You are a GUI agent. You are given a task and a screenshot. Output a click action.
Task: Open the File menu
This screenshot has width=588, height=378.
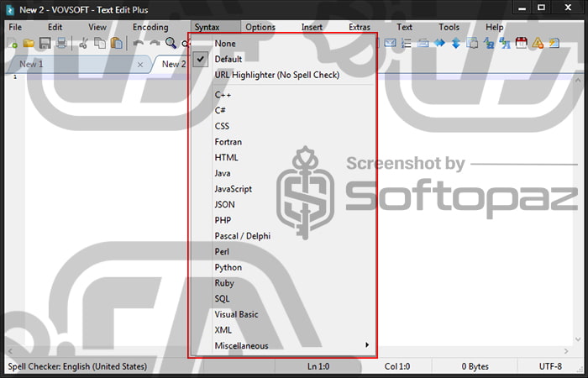(x=15, y=27)
